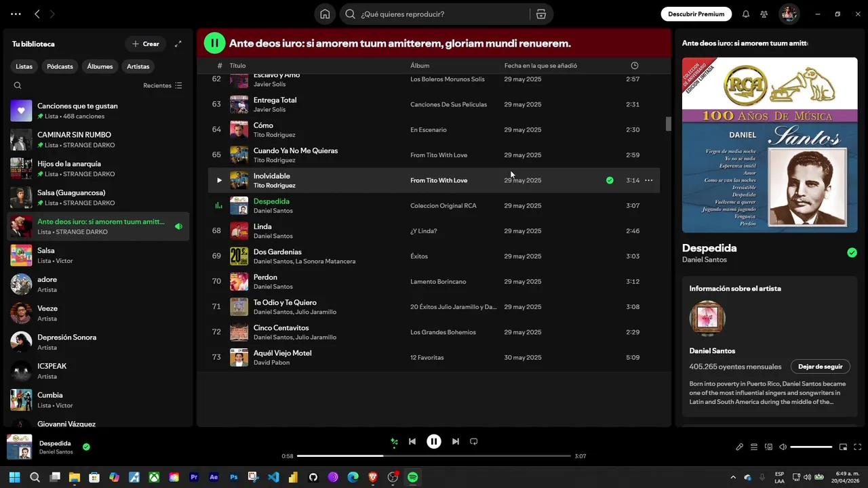
Task: Open Canciones que te gustan playlist
Action: coord(98,110)
